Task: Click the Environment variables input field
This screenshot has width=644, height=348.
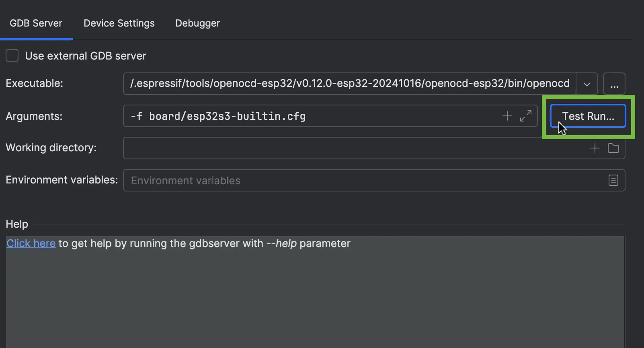Action: point(362,180)
